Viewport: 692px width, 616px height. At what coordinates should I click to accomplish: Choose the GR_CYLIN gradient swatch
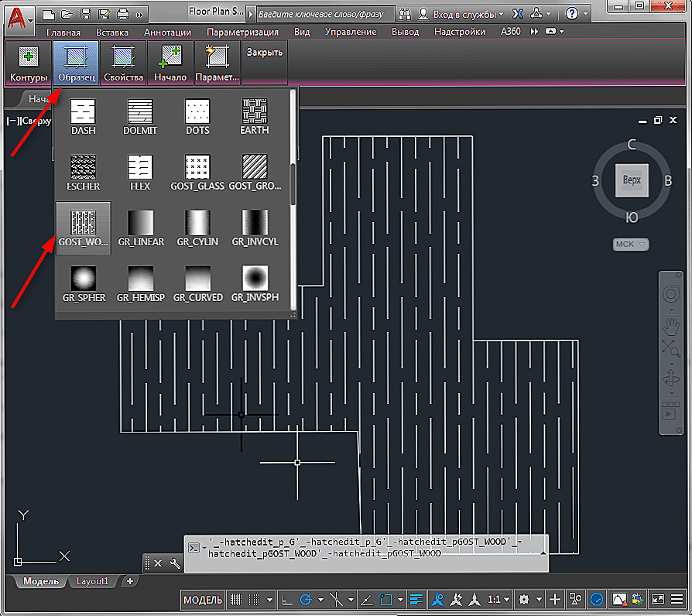point(197,228)
